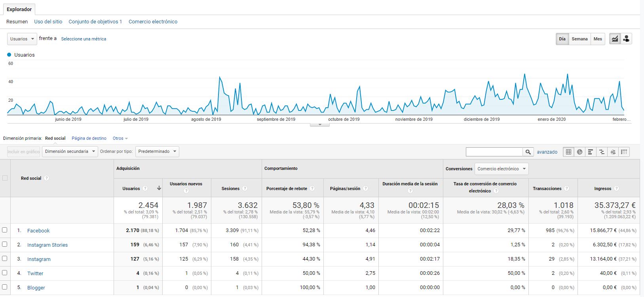Open the Predeterminado sort type dropdown
This screenshot has height=297, width=644.
point(157,152)
